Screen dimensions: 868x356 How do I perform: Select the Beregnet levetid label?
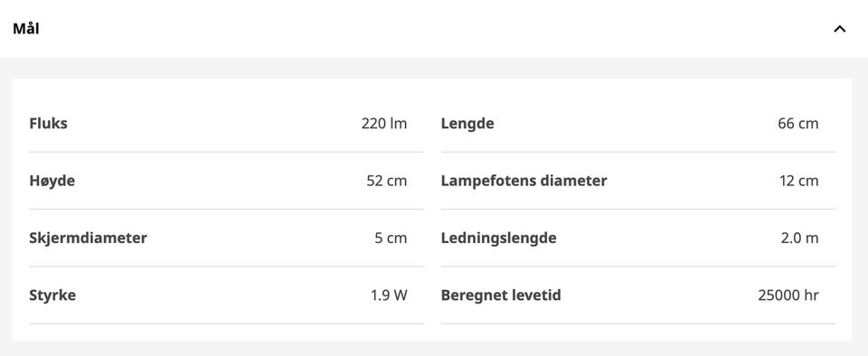point(501,295)
